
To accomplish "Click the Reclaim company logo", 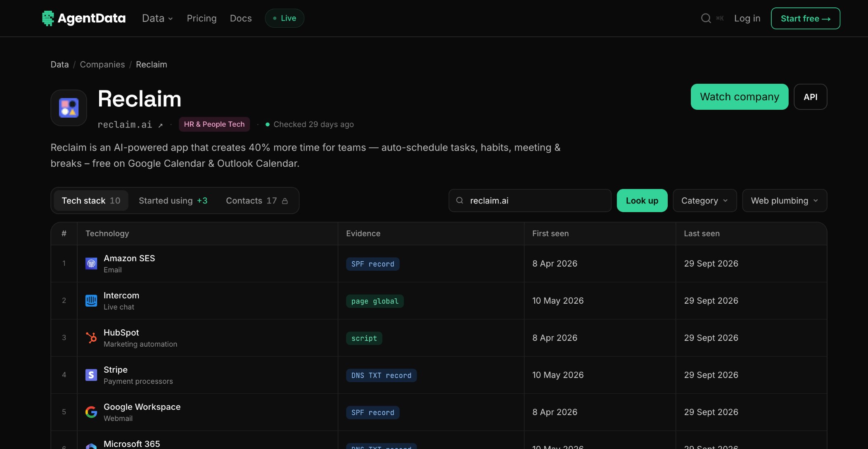I will [69, 108].
